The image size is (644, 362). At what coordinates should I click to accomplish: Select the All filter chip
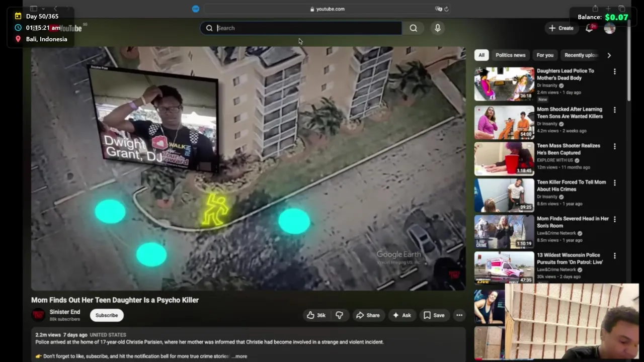pyautogui.click(x=481, y=55)
